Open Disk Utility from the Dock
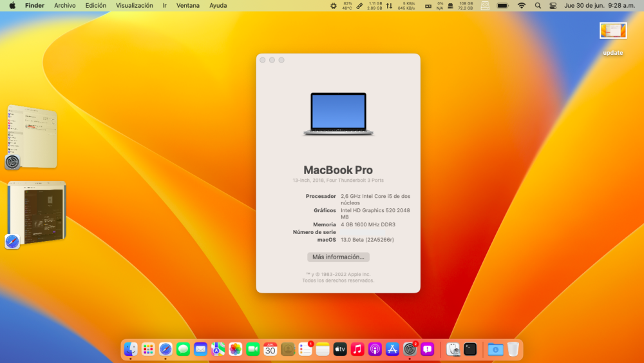This screenshot has width=644, height=363. (453, 349)
